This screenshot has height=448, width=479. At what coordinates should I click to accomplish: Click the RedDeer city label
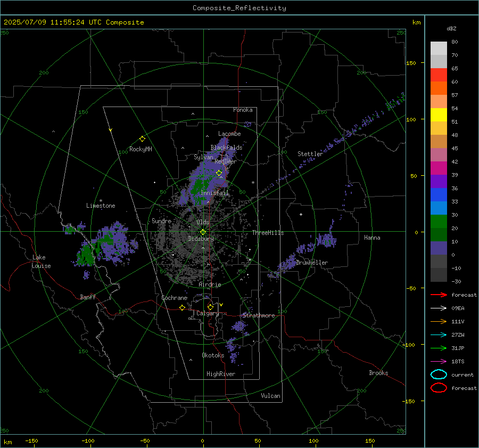(226, 161)
